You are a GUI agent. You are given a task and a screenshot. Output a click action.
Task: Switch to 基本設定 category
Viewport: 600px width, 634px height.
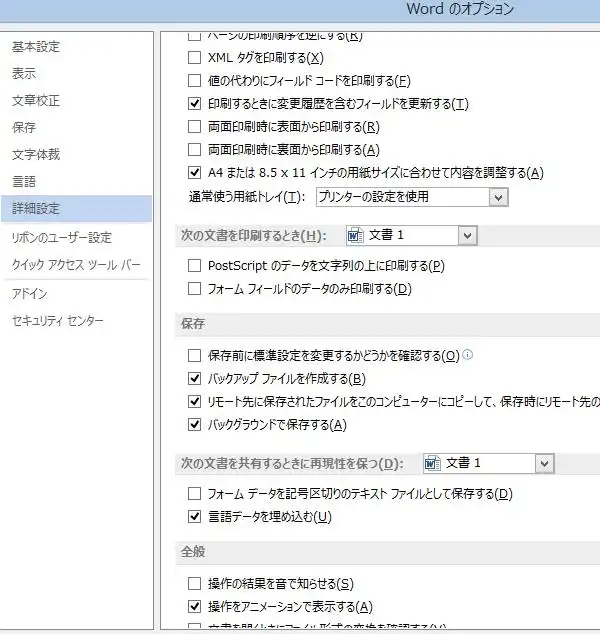coord(37,48)
